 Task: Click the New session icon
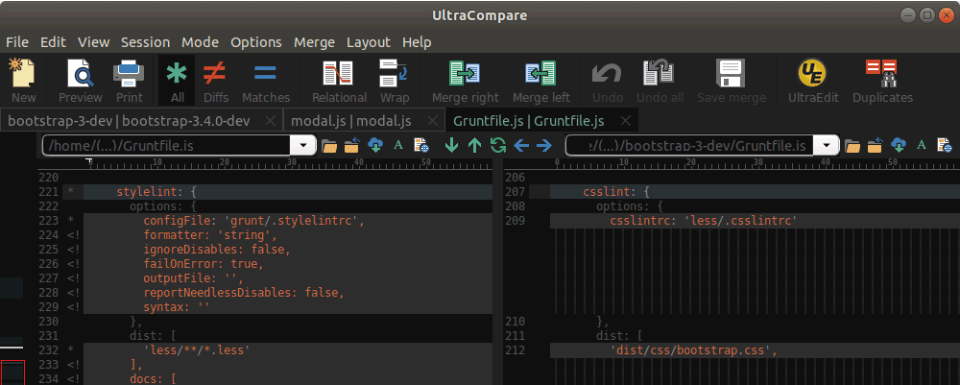pyautogui.click(x=23, y=80)
